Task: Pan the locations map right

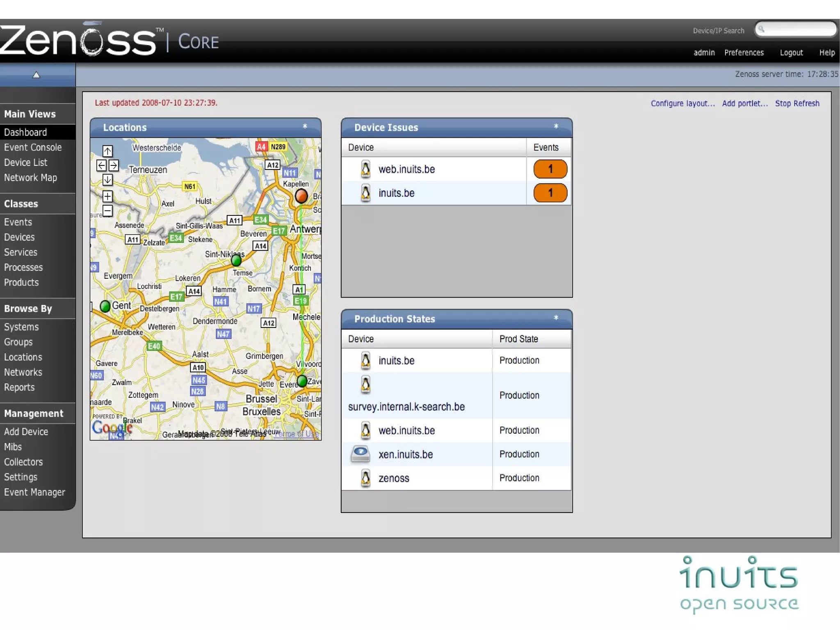Action: pos(114,165)
